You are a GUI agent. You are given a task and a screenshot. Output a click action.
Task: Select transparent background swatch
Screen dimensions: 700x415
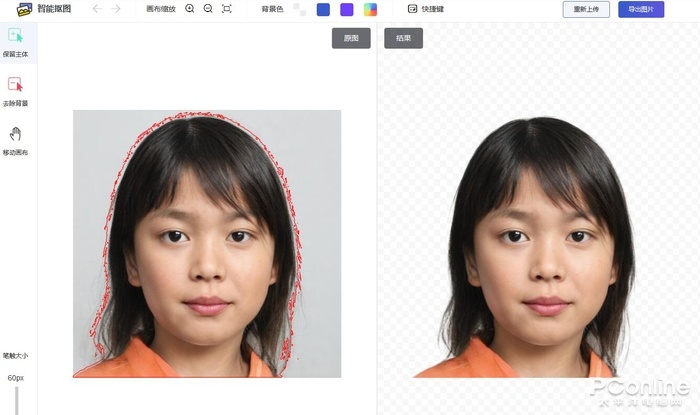300,9
